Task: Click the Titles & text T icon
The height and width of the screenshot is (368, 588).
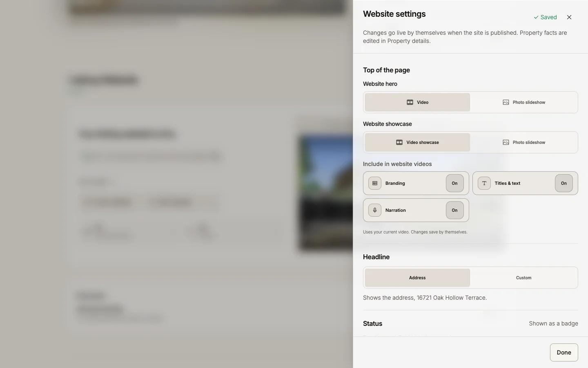Action: [x=484, y=183]
